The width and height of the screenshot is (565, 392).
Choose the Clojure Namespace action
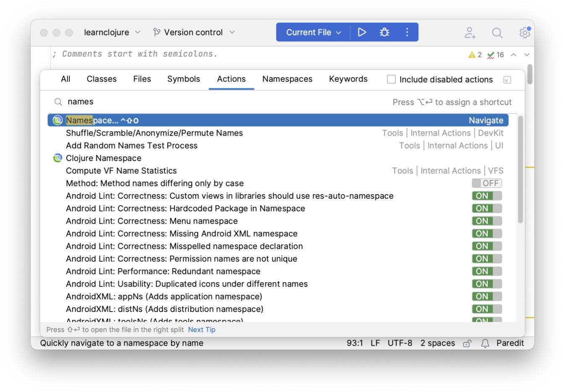point(278,158)
